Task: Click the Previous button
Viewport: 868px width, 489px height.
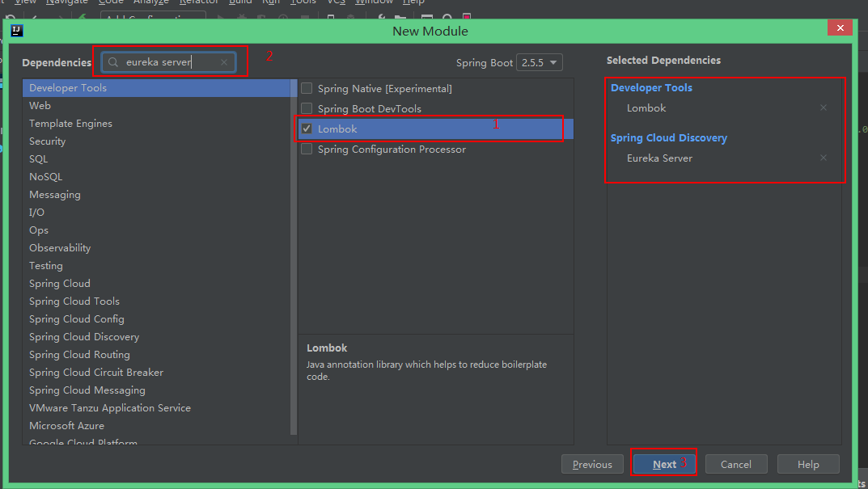Action: click(592, 464)
